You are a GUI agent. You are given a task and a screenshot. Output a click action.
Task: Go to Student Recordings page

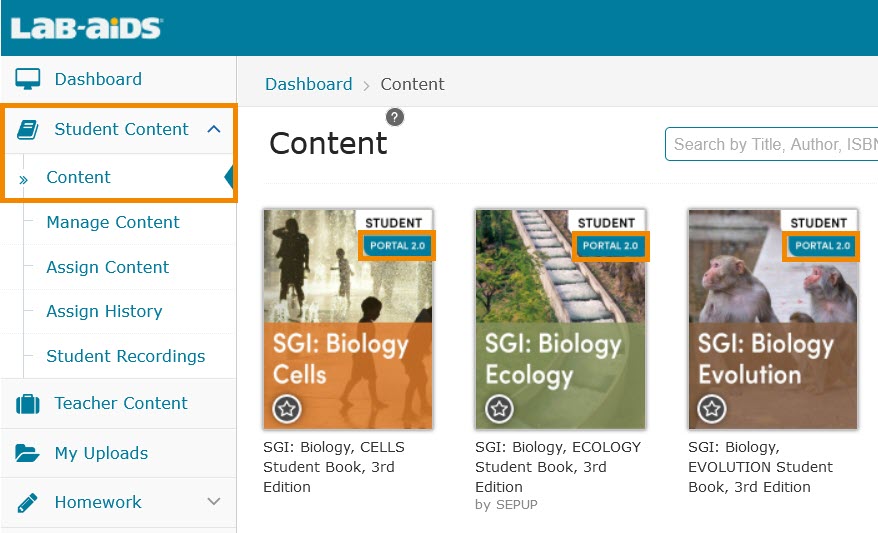(126, 356)
